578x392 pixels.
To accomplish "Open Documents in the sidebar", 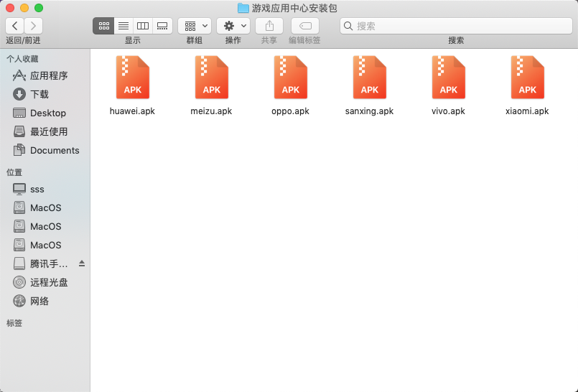I will [45, 150].
